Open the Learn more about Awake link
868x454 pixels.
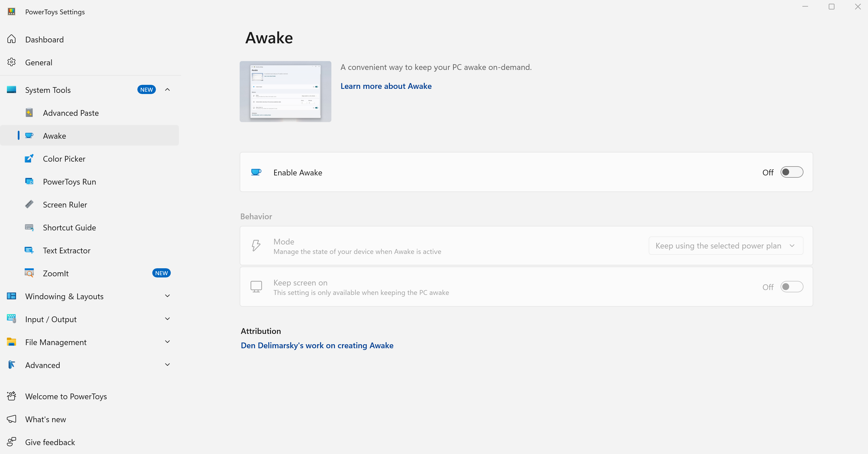click(x=386, y=86)
